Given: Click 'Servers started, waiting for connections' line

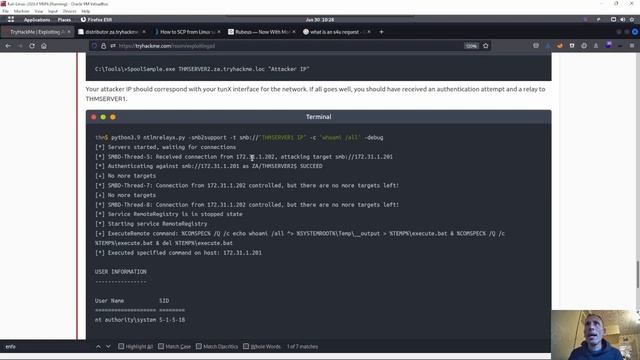Looking at the screenshot, I should [x=165, y=147].
